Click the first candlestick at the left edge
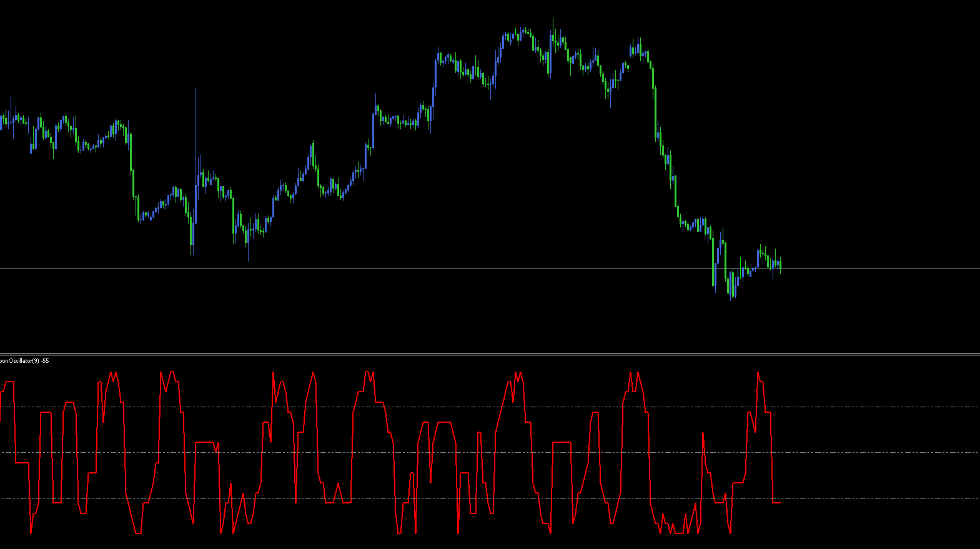This screenshot has width=980, height=549. (x=2, y=122)
